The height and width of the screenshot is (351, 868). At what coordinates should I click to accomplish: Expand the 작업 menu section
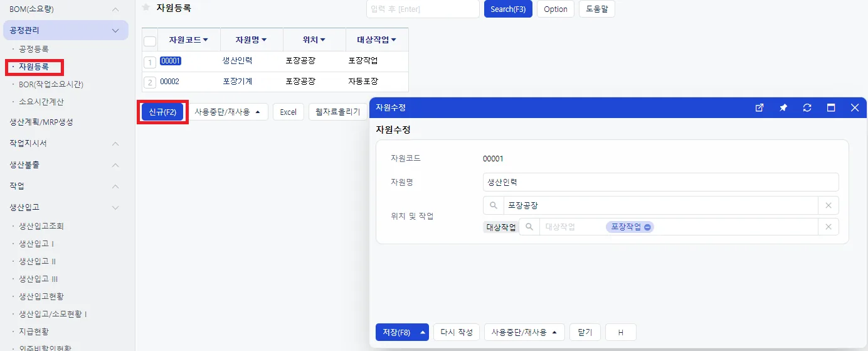point(115,186)
